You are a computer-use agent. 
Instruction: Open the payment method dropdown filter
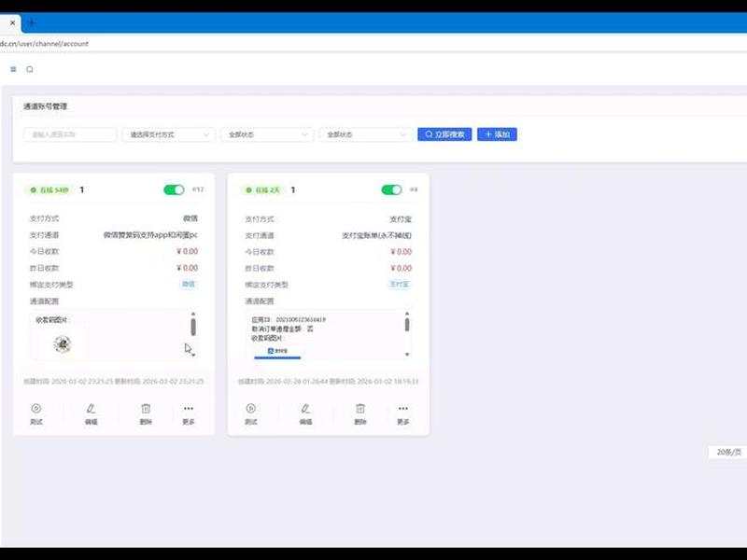click(x=169, y=134)
